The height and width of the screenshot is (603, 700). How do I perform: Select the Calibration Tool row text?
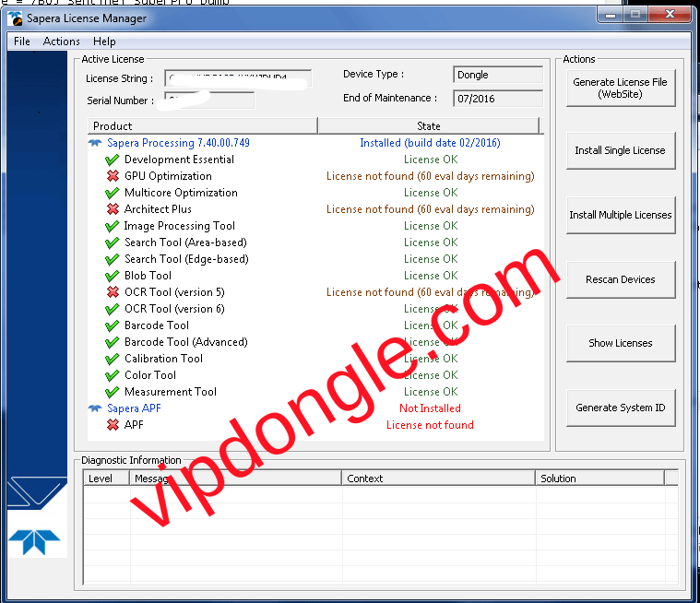(163, 359)
